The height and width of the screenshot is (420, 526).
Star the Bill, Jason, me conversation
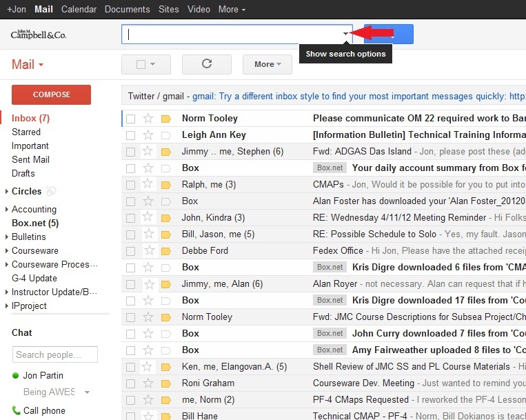tap(149, 234)
